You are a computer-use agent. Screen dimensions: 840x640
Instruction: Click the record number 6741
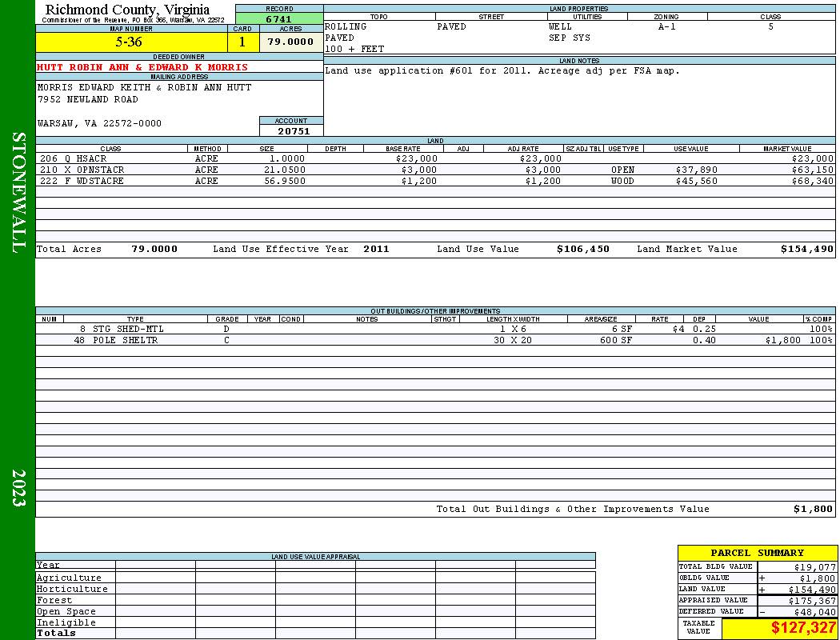point(279,19)
